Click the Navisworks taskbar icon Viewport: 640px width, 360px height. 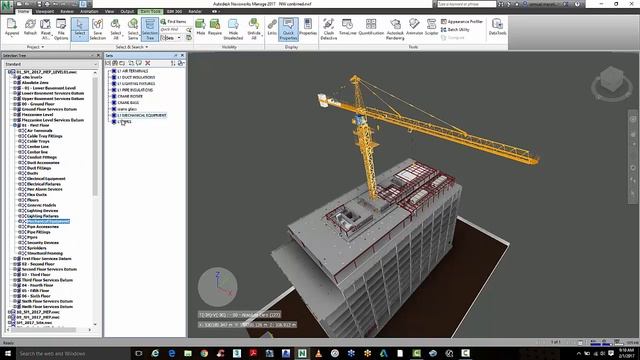302,353
